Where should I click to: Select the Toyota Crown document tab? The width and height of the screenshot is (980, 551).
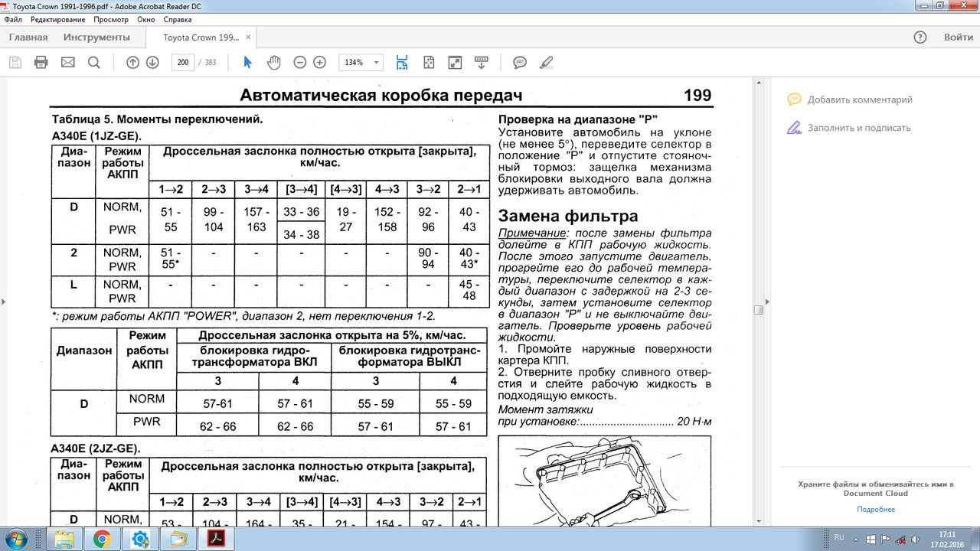click(201, 37)
